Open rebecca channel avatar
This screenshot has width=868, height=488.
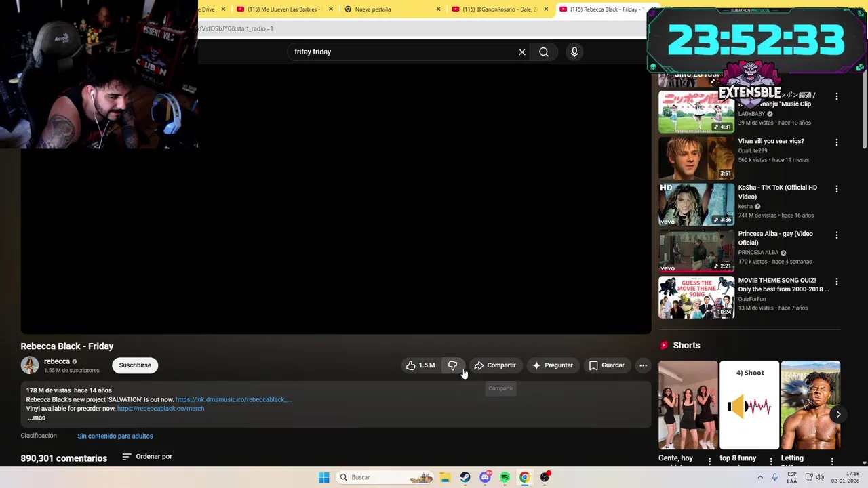[x=30, y=365]
